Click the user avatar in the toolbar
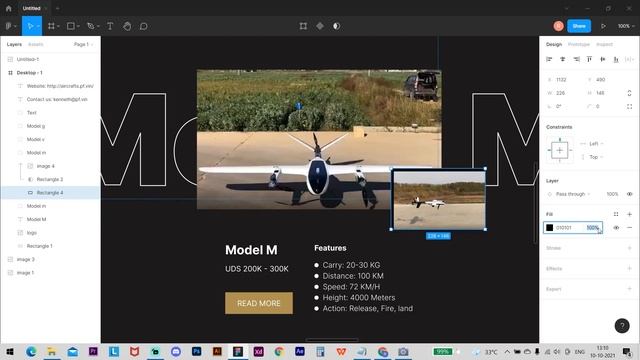Screen dimensions: 640x360 tap(559, 26)
